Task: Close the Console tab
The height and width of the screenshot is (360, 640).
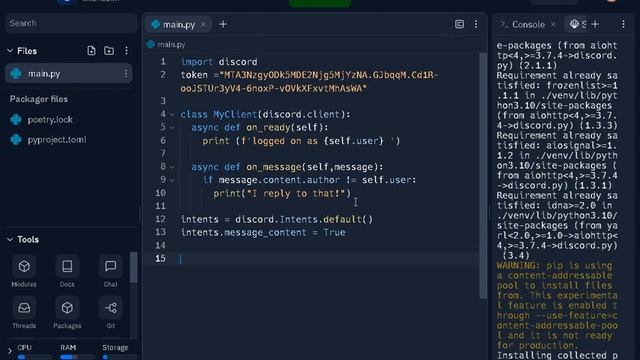Action: click(x=553, y=24)
